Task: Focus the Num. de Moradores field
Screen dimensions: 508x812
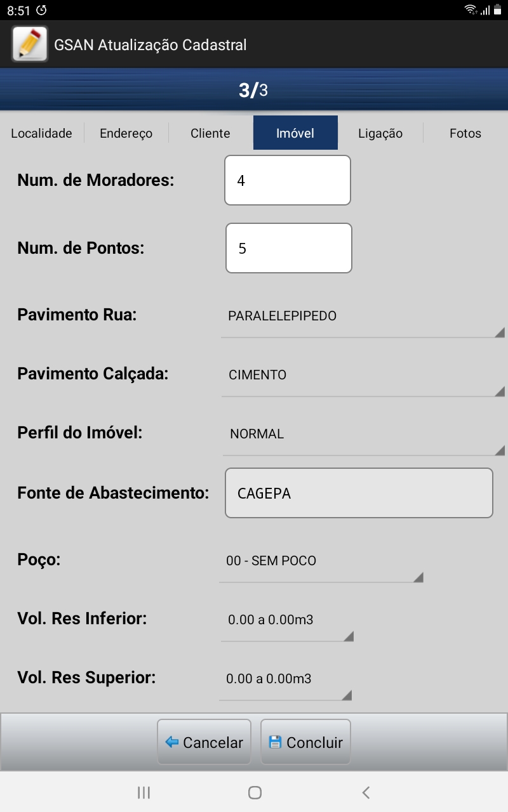Action: (288, 181)
